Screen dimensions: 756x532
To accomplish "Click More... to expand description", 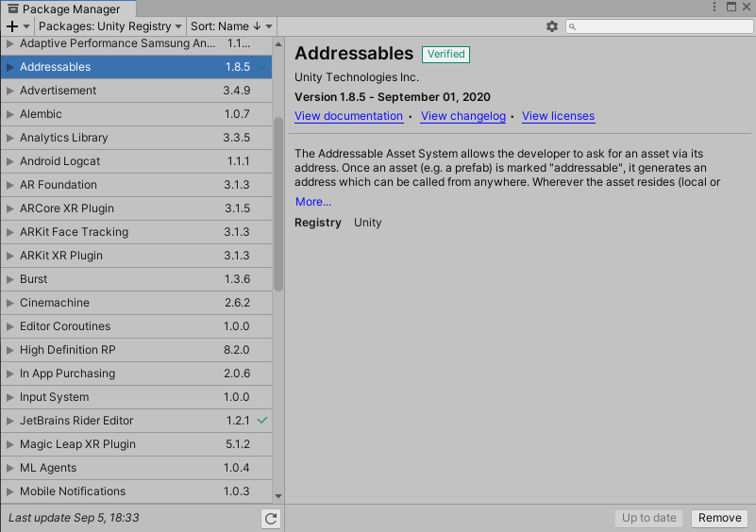I will 313,202.
